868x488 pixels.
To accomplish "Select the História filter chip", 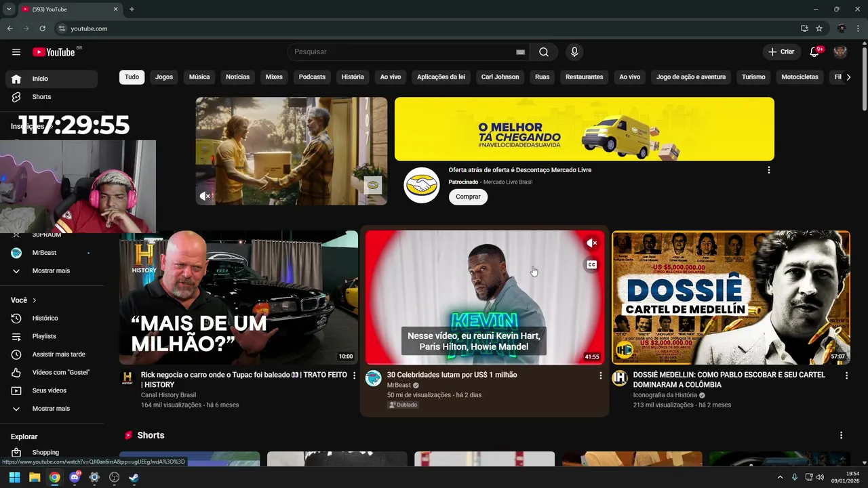I will point(353,77).
